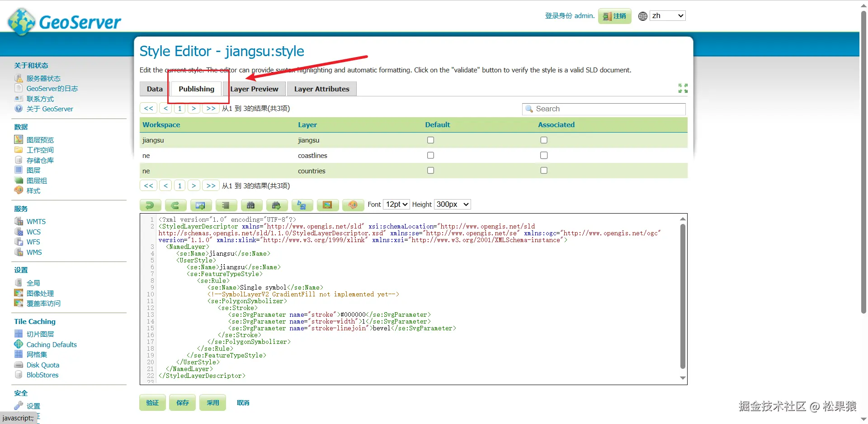
Task: Check Associated for jiangsu layer
Action: coord(544,140)
